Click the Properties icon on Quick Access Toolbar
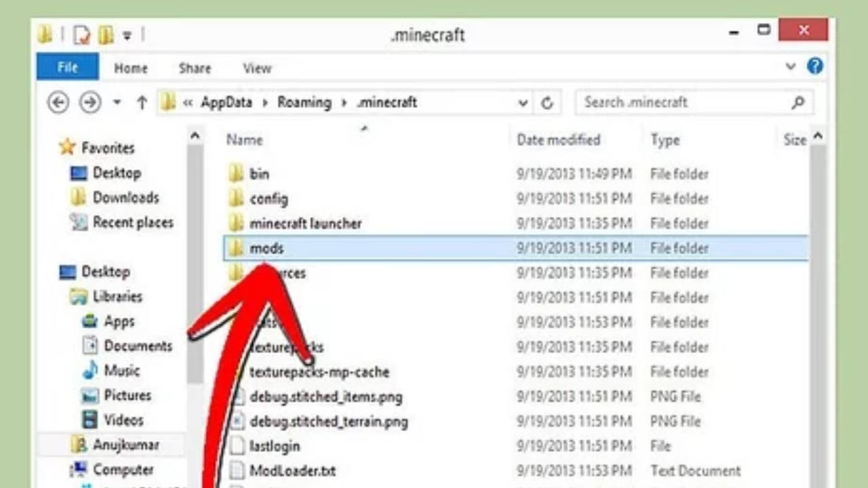 coord(81,35)
